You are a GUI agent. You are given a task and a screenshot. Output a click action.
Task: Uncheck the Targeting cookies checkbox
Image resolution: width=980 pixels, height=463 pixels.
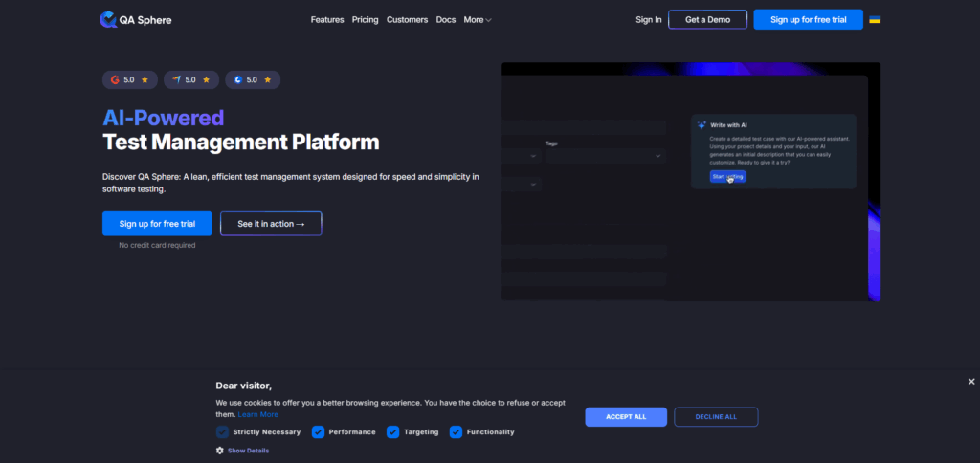click(x=392, y=431)
